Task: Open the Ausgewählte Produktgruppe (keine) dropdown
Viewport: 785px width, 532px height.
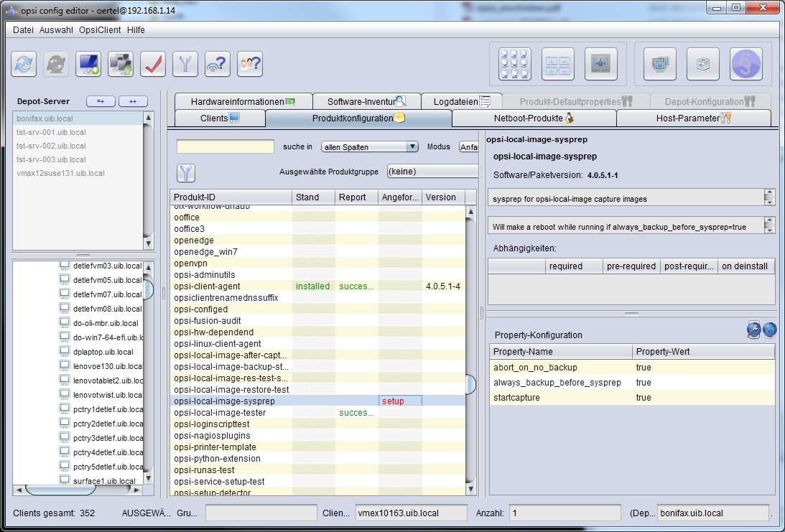Action: click(432, 171)
